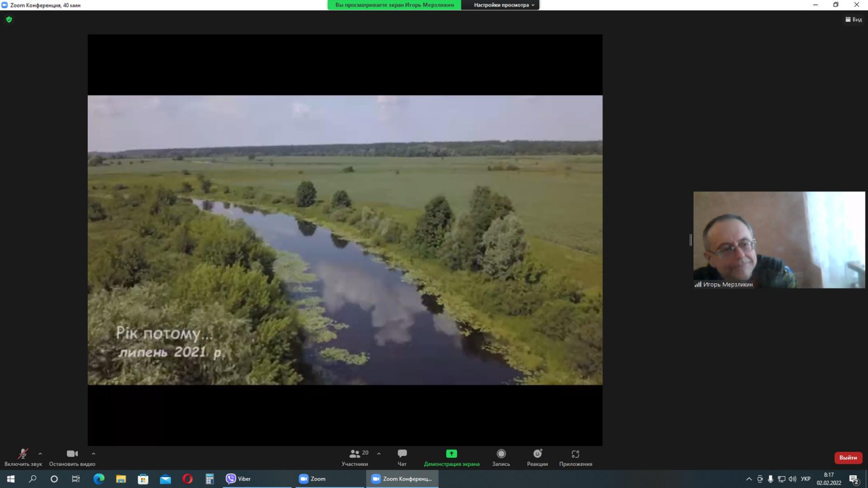The height and width of the screenshot is (488, 868).
Task: Open the View options dropdown
Action: click(853, 20)
